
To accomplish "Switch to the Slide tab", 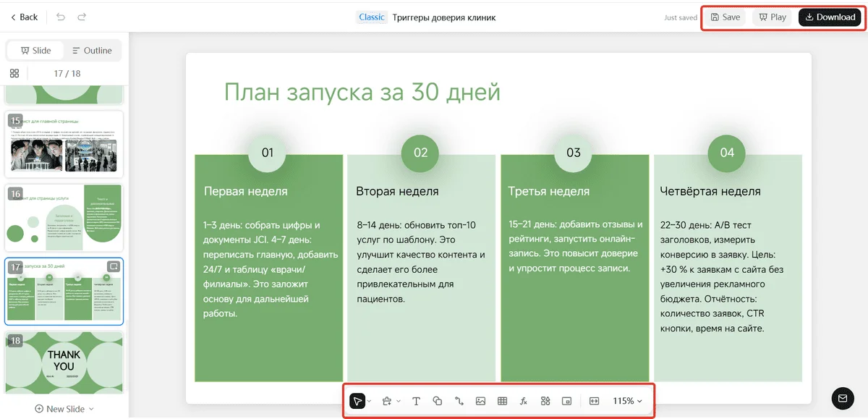I will click(x=35, y=51).
